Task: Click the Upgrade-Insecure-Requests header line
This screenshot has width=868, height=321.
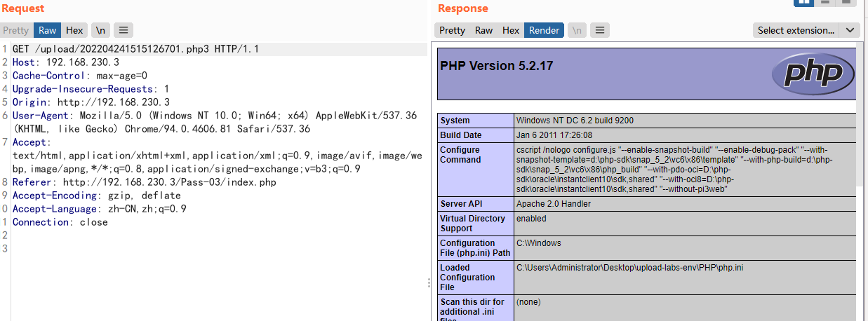Action: click(x=91, y=89)
